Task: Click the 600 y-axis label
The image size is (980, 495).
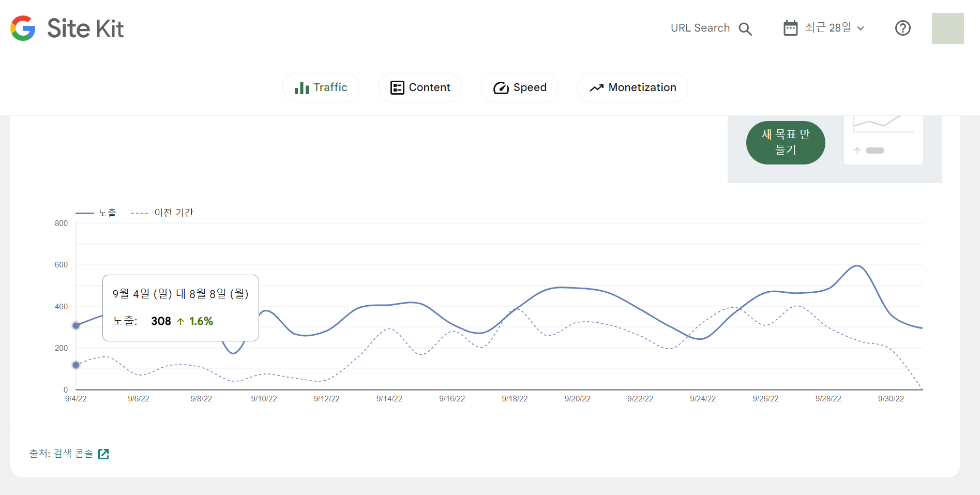Action: tap(61, 265)
